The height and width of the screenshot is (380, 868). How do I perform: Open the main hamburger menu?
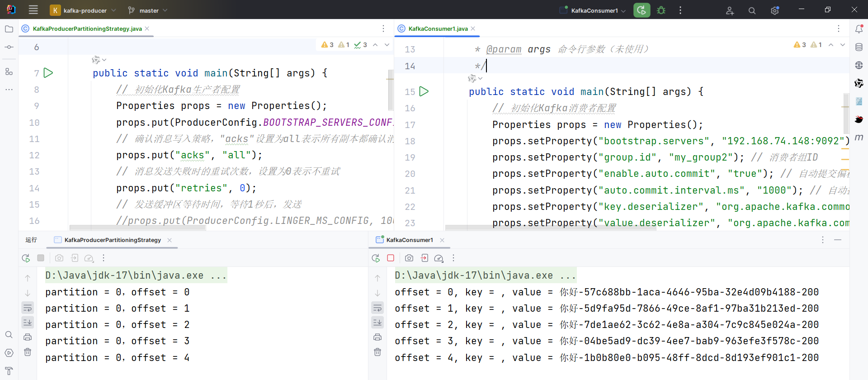click(x=33, y=10)
